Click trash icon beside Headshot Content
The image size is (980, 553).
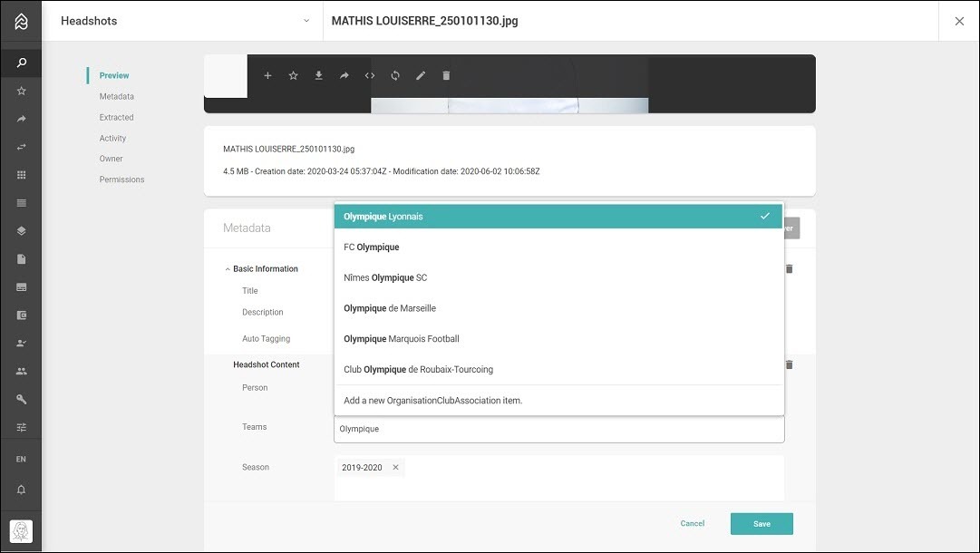[x=790, y=364]
